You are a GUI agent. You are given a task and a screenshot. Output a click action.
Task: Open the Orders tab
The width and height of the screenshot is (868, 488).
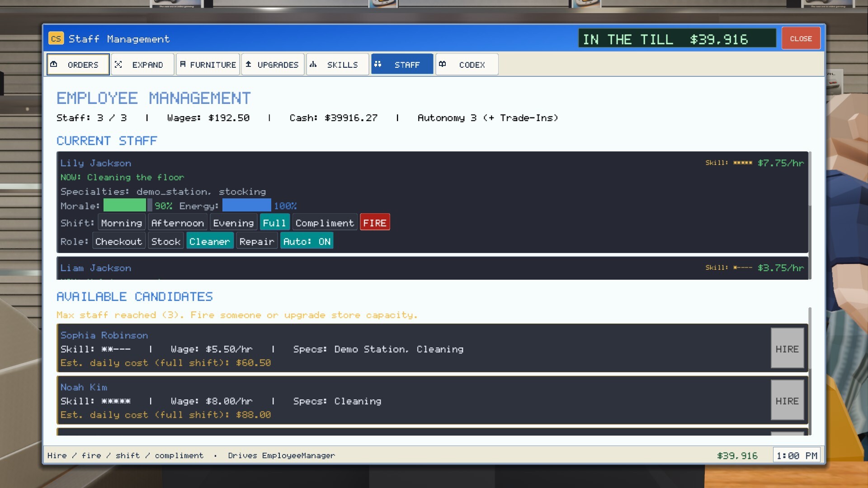pos(78,65)
